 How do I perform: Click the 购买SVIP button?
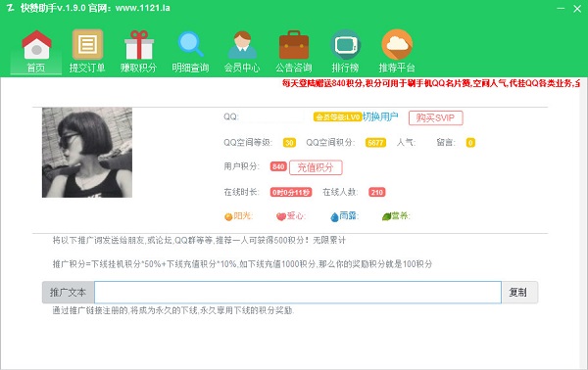pyautogui.click(x=436, y=118)
